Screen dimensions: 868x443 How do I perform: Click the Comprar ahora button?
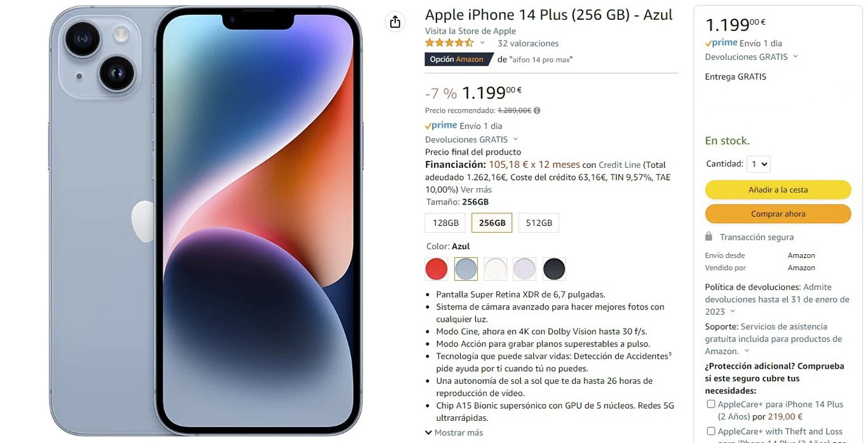coord(778,214)
